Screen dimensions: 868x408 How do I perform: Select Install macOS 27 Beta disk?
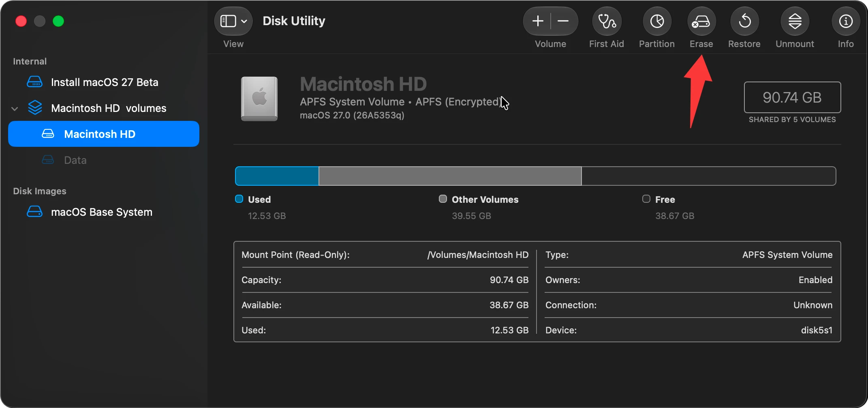point(104,82)
